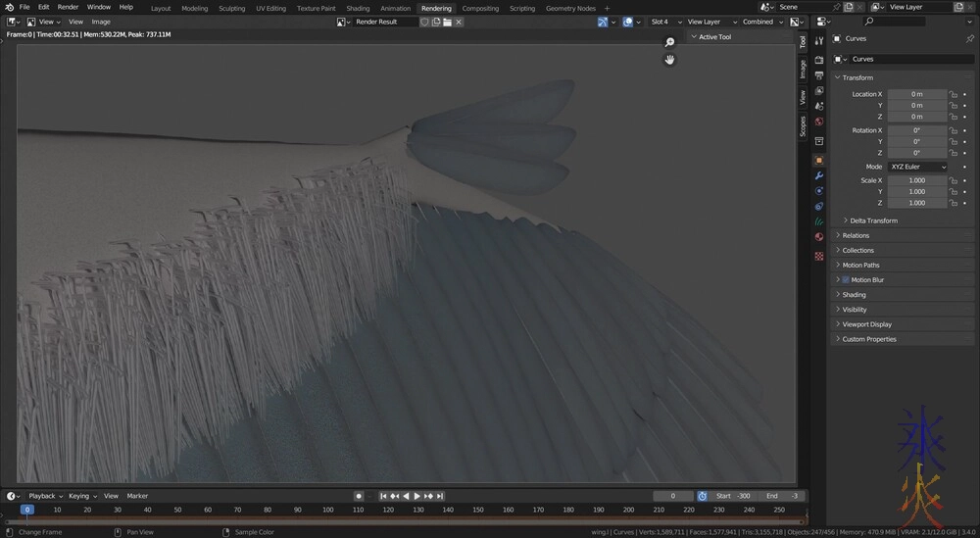Click the Scale X value field
Viewport: 980px width, 538px height.
pos(917,180)
